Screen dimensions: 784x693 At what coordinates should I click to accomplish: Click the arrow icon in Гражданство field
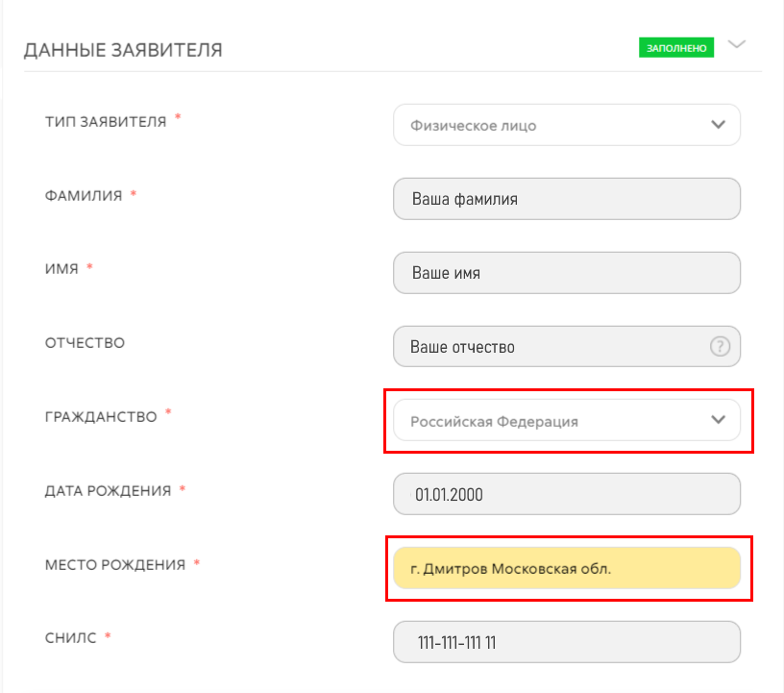coord(718,420)
